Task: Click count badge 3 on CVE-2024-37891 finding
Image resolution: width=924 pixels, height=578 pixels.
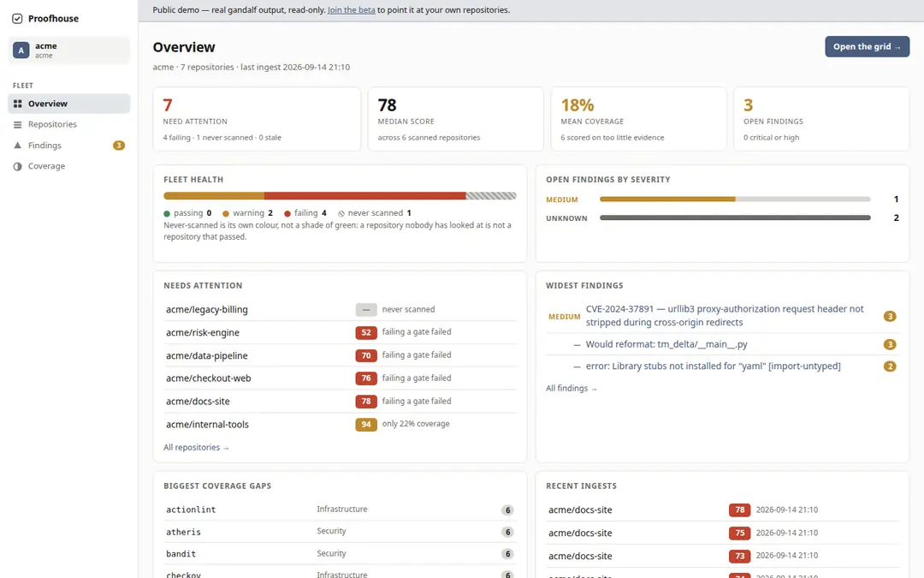Action: pyautogui.click(x=890, y=316)
